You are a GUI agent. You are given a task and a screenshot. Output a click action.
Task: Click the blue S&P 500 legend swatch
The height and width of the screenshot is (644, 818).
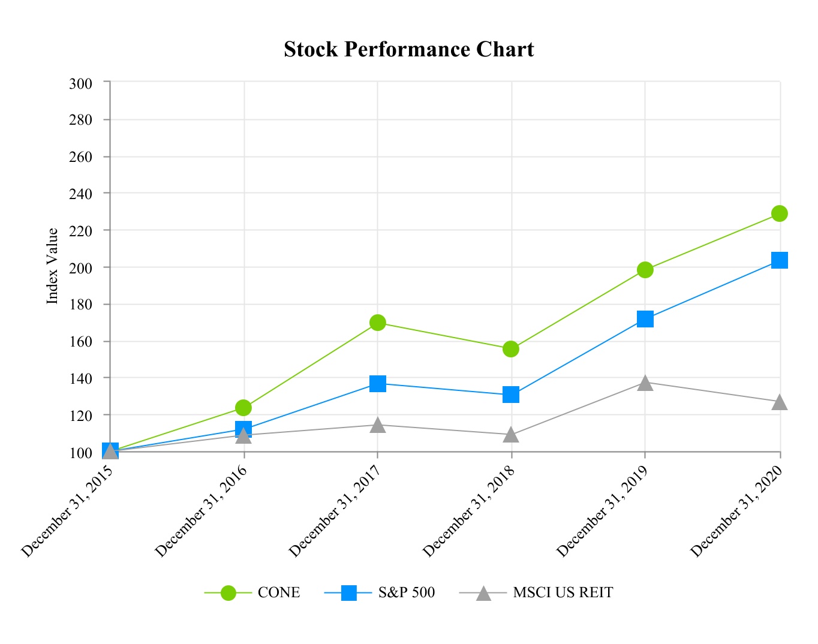point(348,593)
